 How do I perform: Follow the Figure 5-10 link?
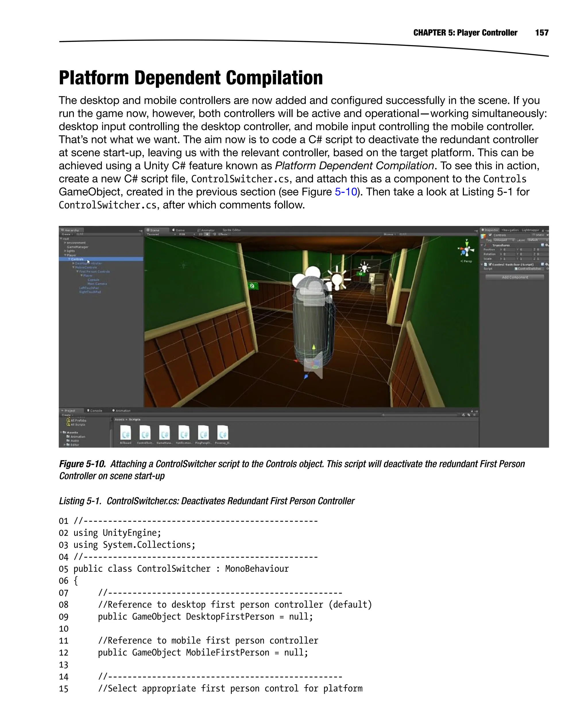pyautogui.click(x=346, y=192)
